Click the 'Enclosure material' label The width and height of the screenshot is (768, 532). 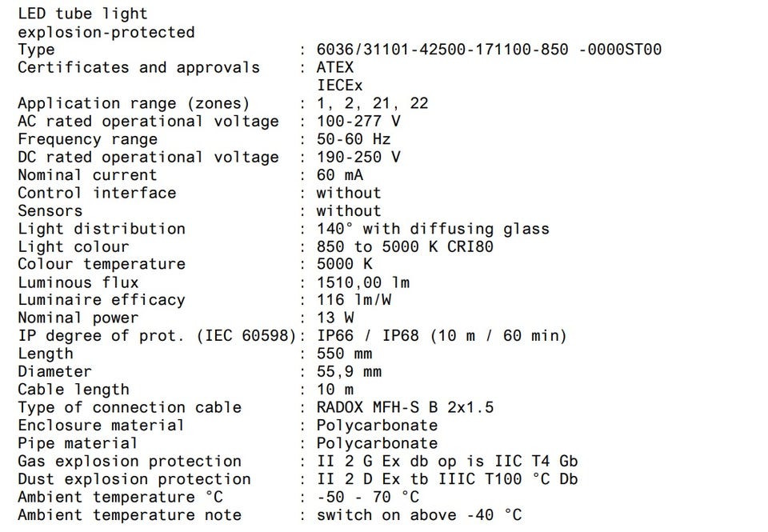pos(101,426)
